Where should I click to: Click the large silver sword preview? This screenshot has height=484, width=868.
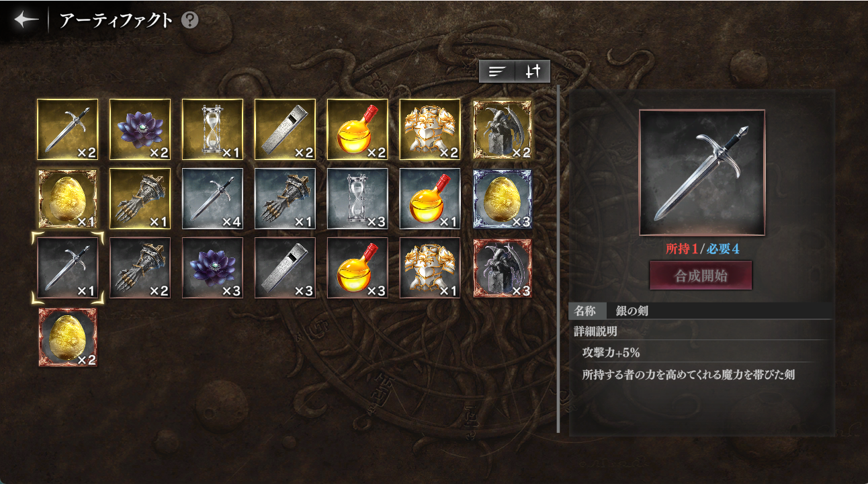coord(702,173)
